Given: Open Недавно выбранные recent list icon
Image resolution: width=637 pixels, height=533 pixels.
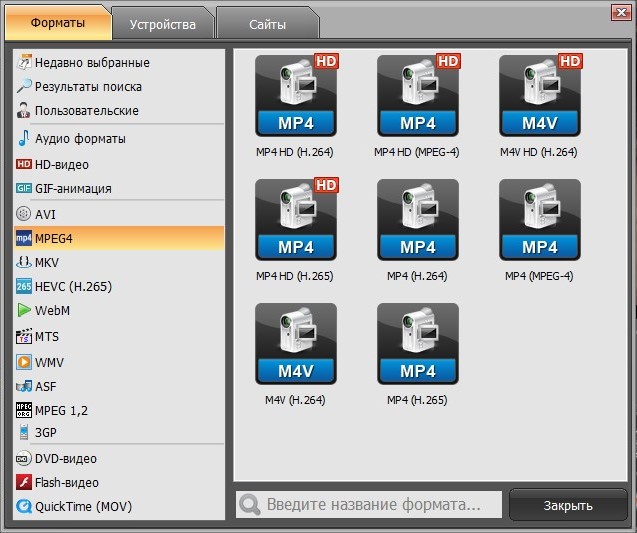Looking at the screenshot, I should coord(24,62).
